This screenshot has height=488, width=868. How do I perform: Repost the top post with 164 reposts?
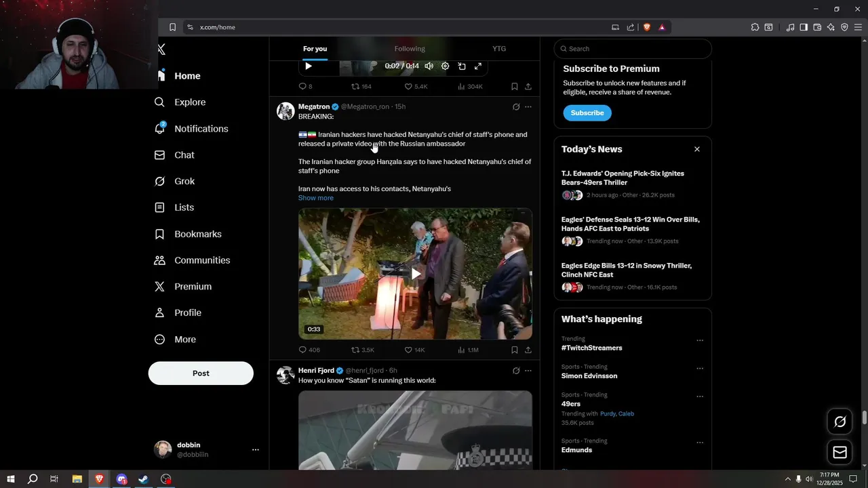click(x=361, y=86)
